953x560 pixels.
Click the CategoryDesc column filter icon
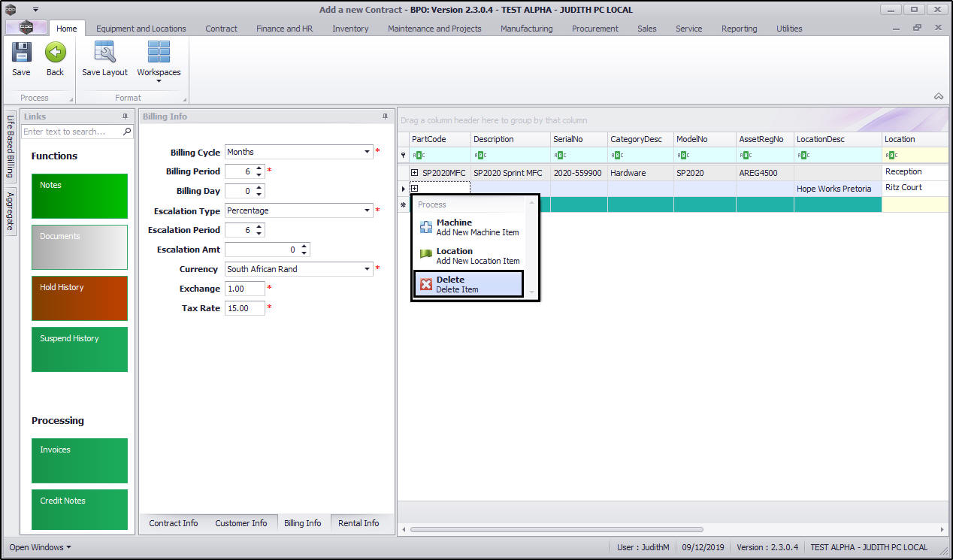point(618,156)
